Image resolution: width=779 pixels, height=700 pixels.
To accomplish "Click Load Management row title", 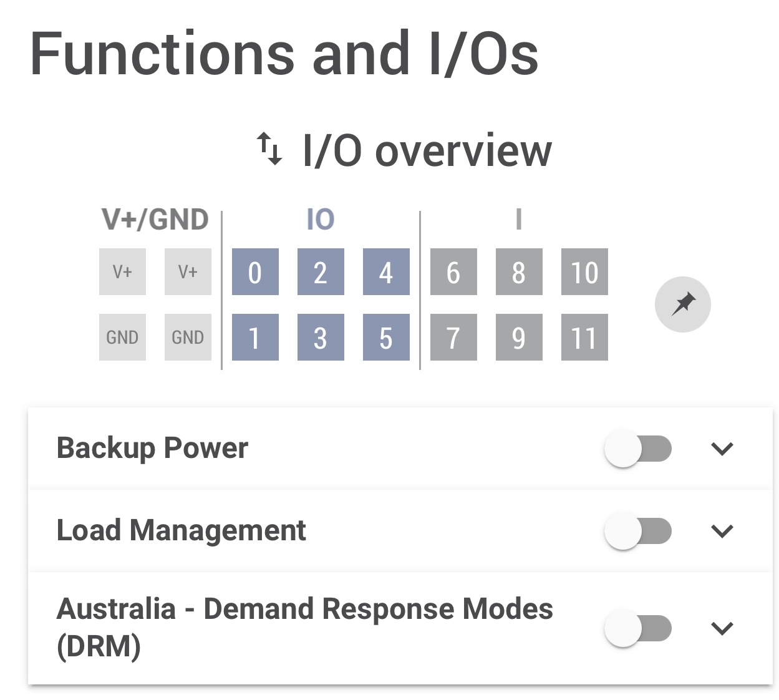I will pos(181,530).
